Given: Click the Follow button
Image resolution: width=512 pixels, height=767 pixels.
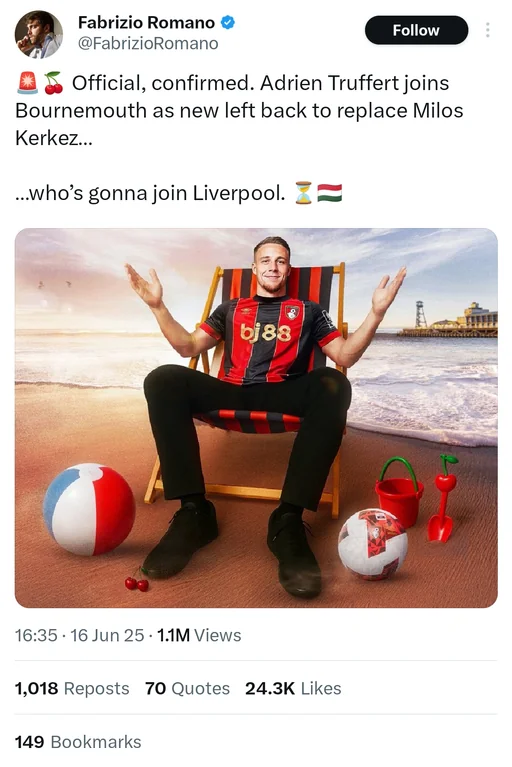Looking at the screenshot, I should pos(416,30).
